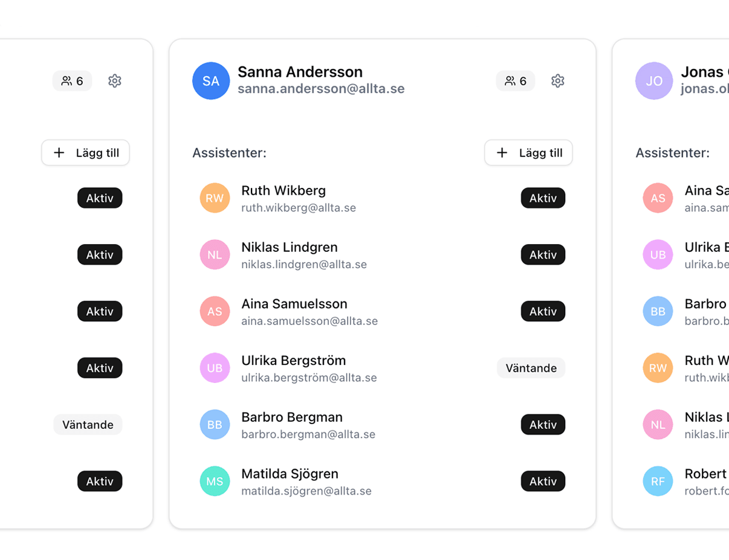Image resolution: width=729 pixels, height=560 pixels.
Task: Click Barbro Bergman's Aktiv status badge
Action: (543, 425)
